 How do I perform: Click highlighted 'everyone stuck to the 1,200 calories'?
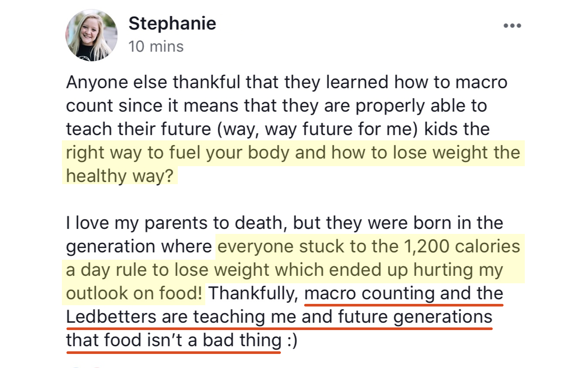(369, 246)
